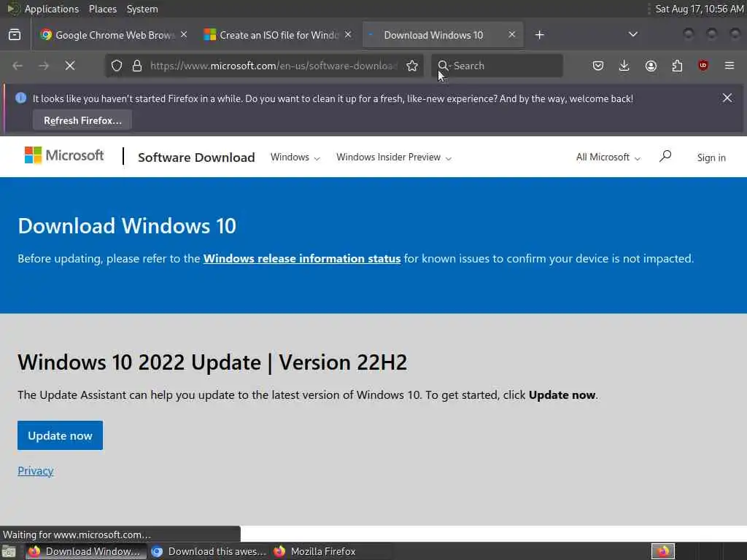Click the show desktop taskbar icon

coord(9,551)
